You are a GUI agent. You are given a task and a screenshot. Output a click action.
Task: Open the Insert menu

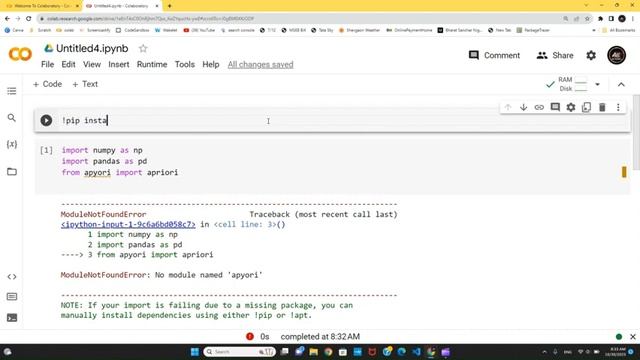[119, 64]
